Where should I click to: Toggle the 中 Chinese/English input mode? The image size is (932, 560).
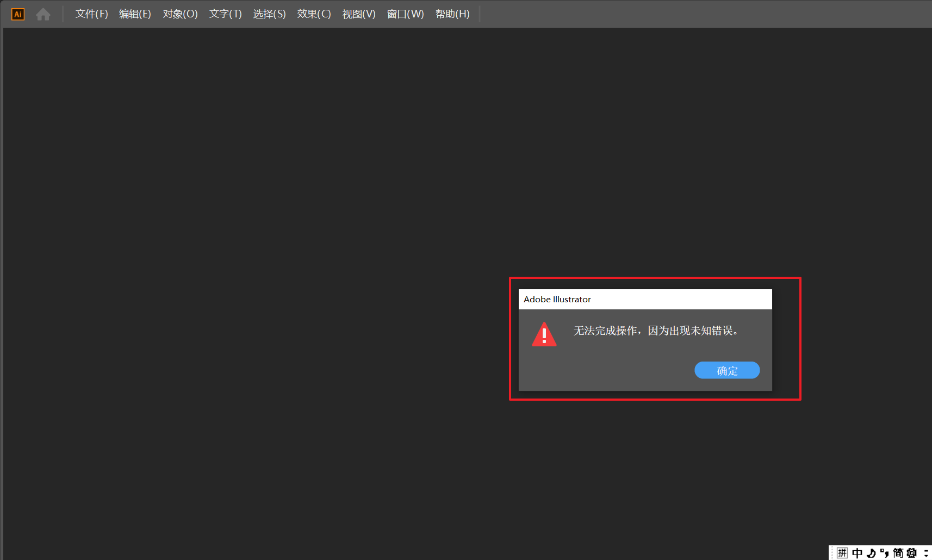pyautogui.click(x=858, y=553)
